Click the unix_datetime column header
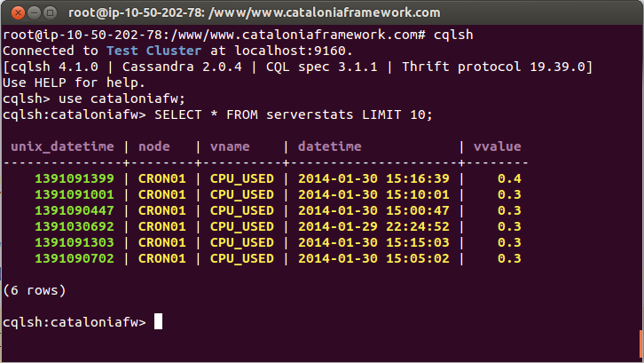Image resolution: width=644 pixels, height=363 pixels. [62, 146]
